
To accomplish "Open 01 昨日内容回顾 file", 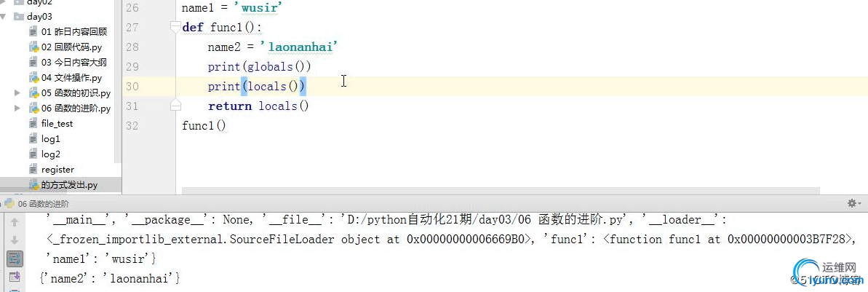I will click(73, 32).
